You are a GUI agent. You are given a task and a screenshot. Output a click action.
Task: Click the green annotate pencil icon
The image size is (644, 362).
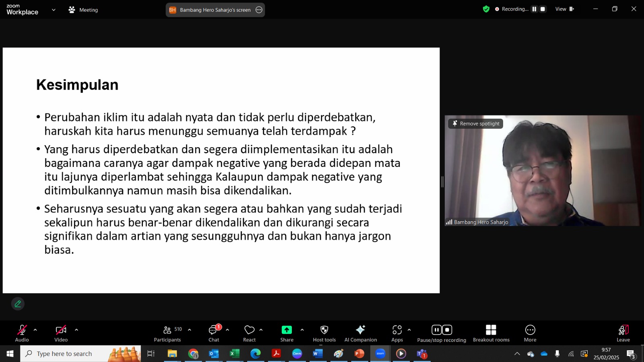[x=18, y=304]
